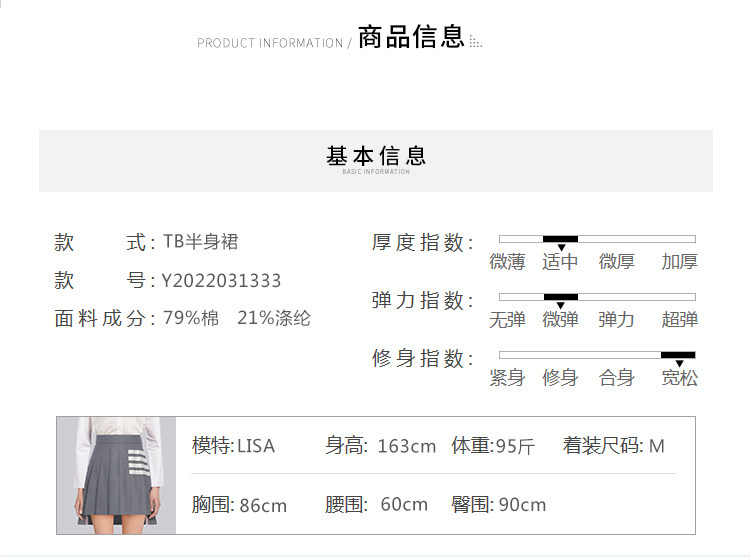Image resolution: width=750 pixels, height=559 pixels.
Task: Click the 微薄 thickness label
Action: tap(507, 262)
